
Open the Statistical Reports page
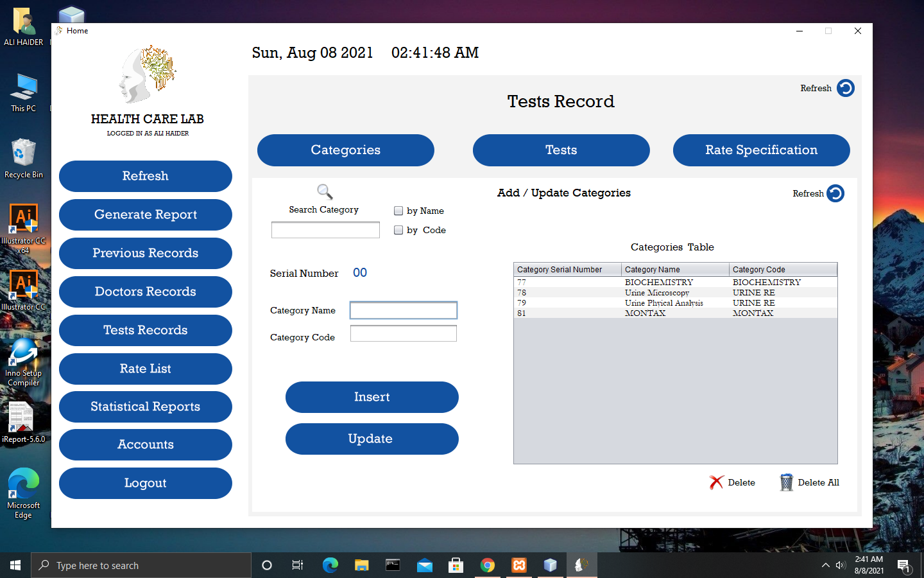click(x=145, y=407)
